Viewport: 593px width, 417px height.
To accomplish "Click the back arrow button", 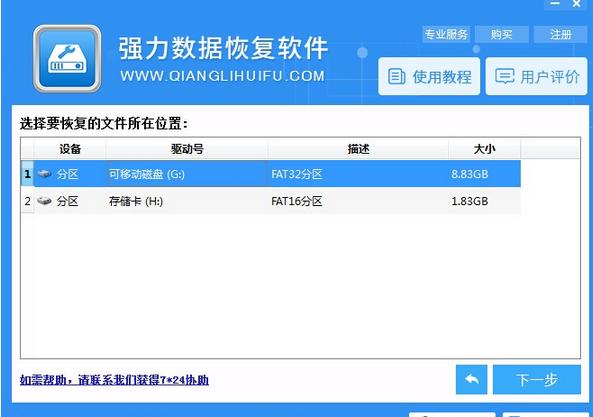I will (x=472, y=379).
